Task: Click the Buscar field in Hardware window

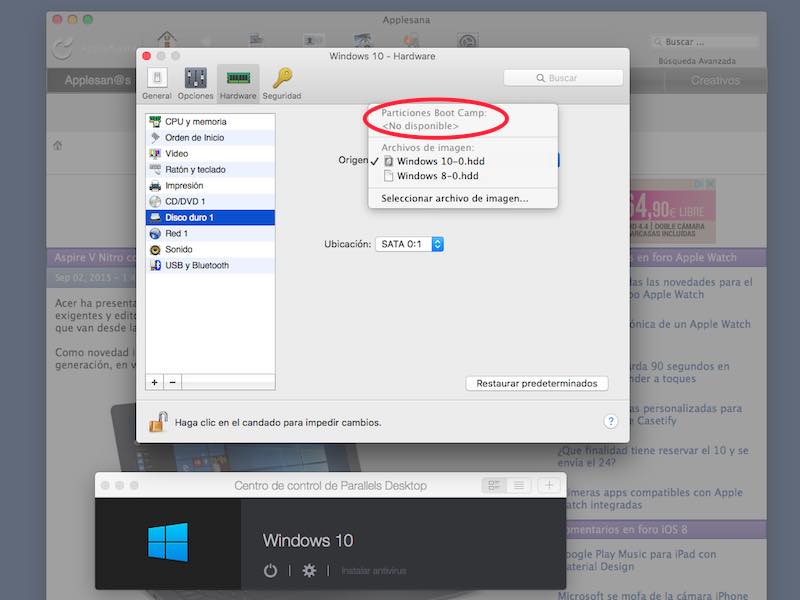Action: coord(563,78)
